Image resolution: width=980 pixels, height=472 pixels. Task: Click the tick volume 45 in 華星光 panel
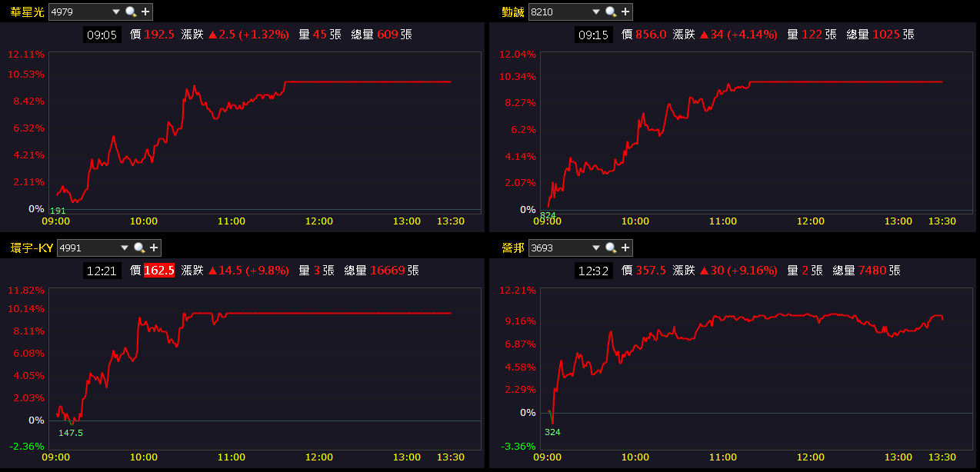[x=320, y=35]
